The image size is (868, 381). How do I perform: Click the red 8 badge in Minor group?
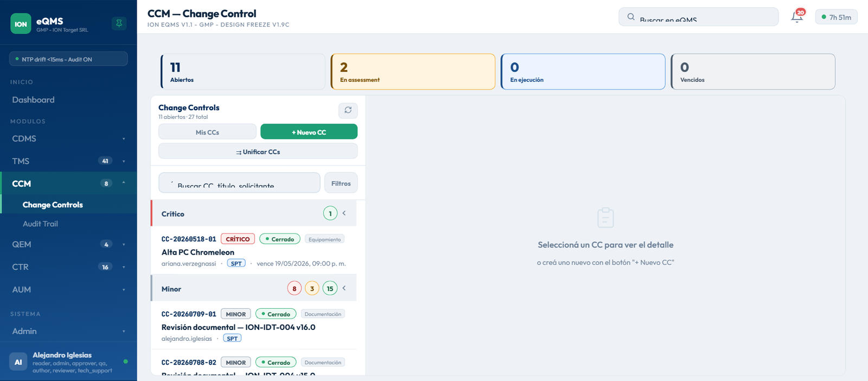pyautogui.click(x=295, y=288)
